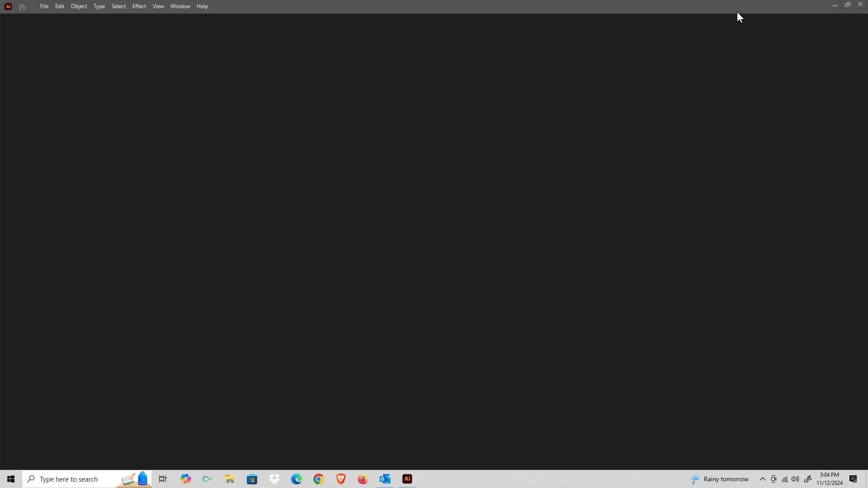Click the Rainy tomorrow weather widget
The image size is (868, 488).
(x=720, y=479)
